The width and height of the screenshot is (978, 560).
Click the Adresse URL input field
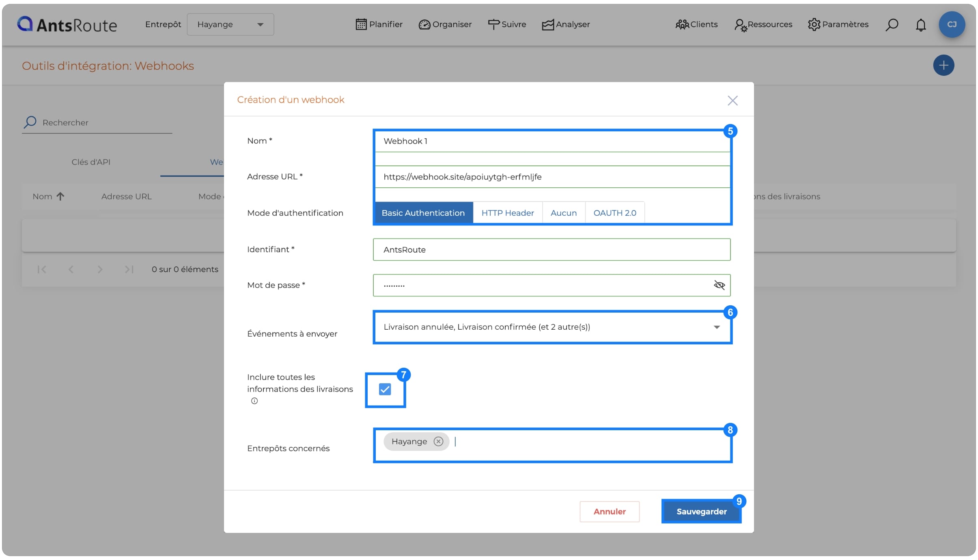coord(552,177)
